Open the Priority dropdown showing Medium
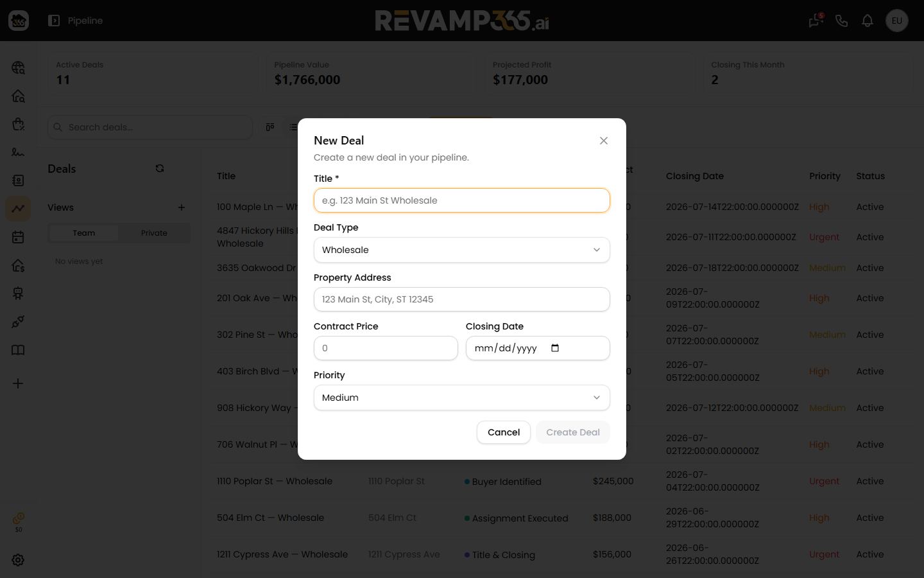The image size is (924, 578). pos(462,398)
